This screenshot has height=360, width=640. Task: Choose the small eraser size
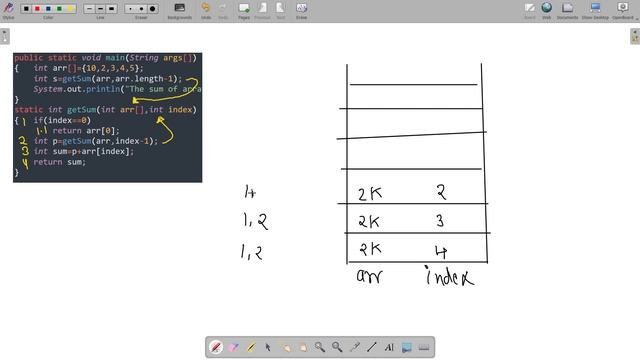131,9
